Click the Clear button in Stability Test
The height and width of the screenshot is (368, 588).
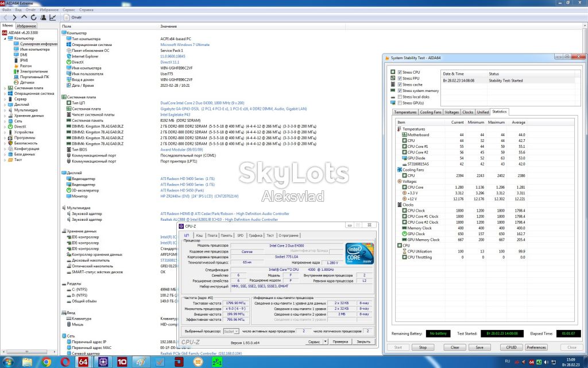tap(455, 347)
